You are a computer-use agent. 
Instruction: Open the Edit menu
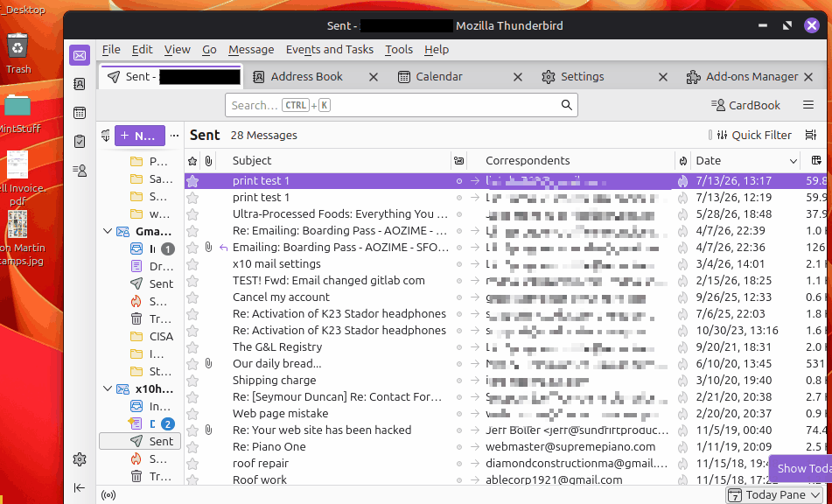[x=143, y=49]
